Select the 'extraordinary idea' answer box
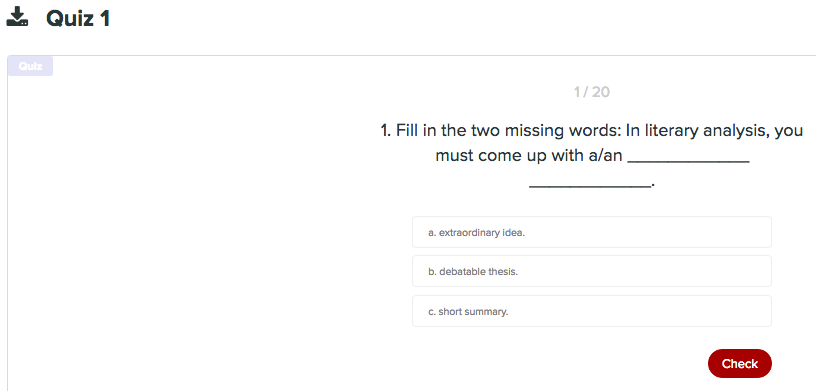 (x=592, y=232)
